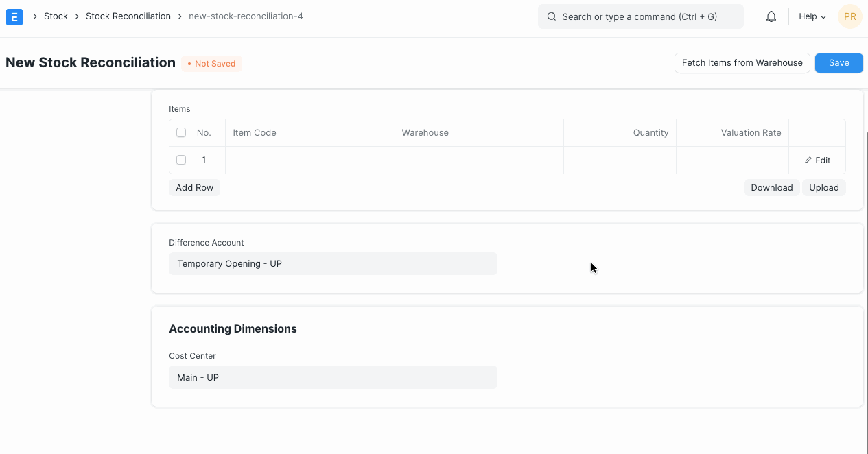Open the PR user avatar menu
Image resolution: width=868 pixels, height=454 pixels.
[849, 16]
